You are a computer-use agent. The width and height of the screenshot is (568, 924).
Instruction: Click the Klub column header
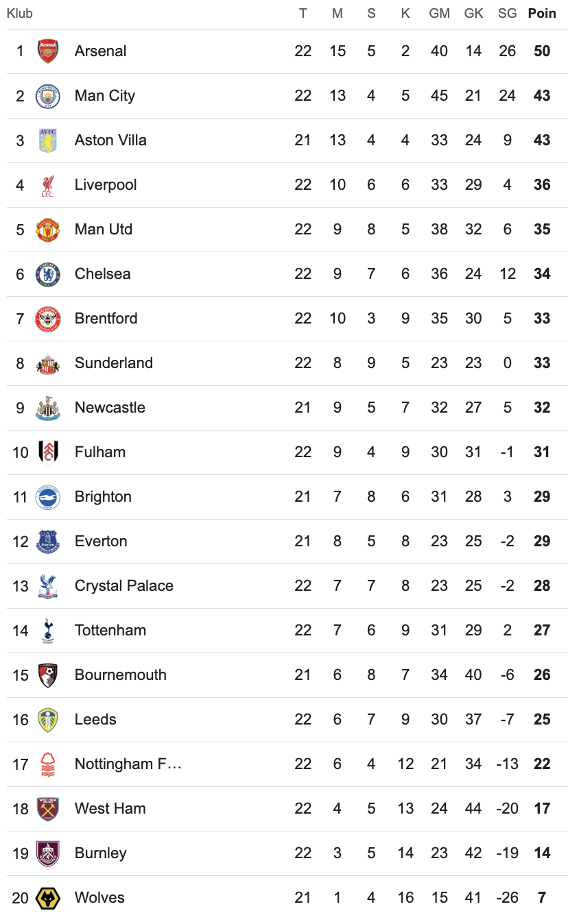click(x=20, y=14)
